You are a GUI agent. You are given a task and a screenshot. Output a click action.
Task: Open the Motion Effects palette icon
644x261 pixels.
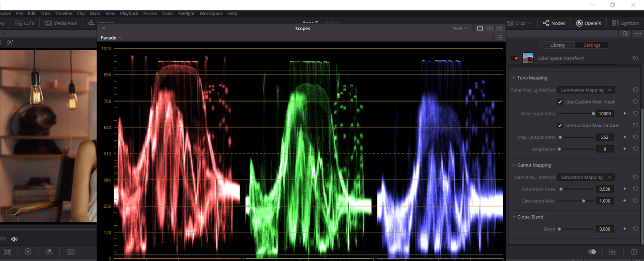[x=70, y=252]
